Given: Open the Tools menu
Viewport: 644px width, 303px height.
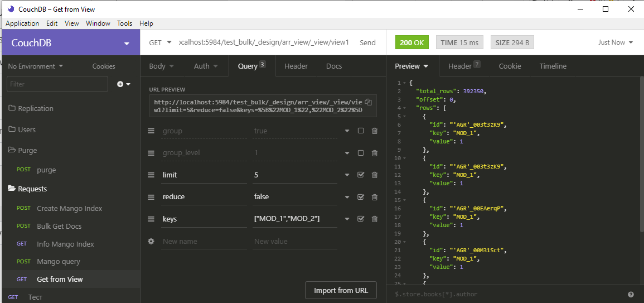Looking at the screenshot, I should (124, 23).
